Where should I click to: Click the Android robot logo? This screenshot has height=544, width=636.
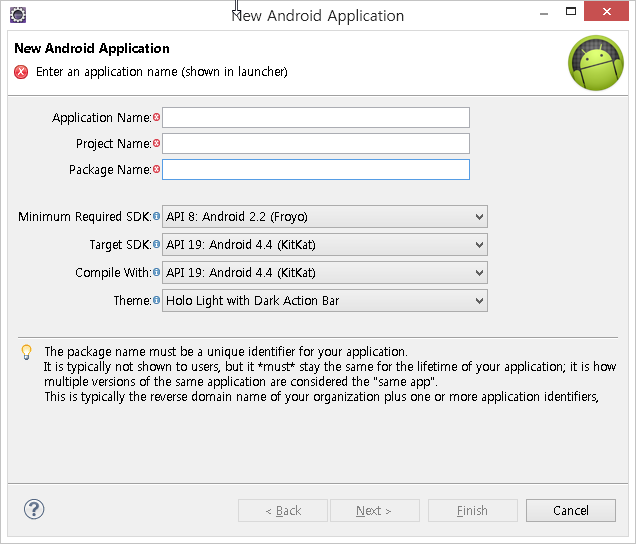click(x=596, y=62)
